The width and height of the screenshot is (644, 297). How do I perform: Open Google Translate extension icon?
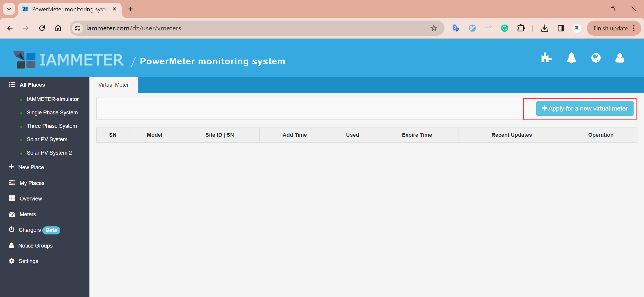pos(456,28)
